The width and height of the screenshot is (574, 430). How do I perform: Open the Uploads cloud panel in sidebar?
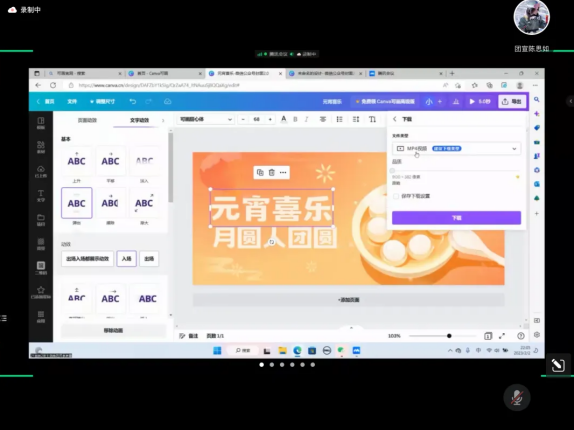[41, 171]
